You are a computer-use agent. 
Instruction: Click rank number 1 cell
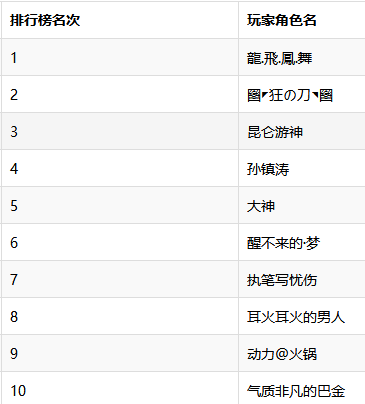point(120,57)
